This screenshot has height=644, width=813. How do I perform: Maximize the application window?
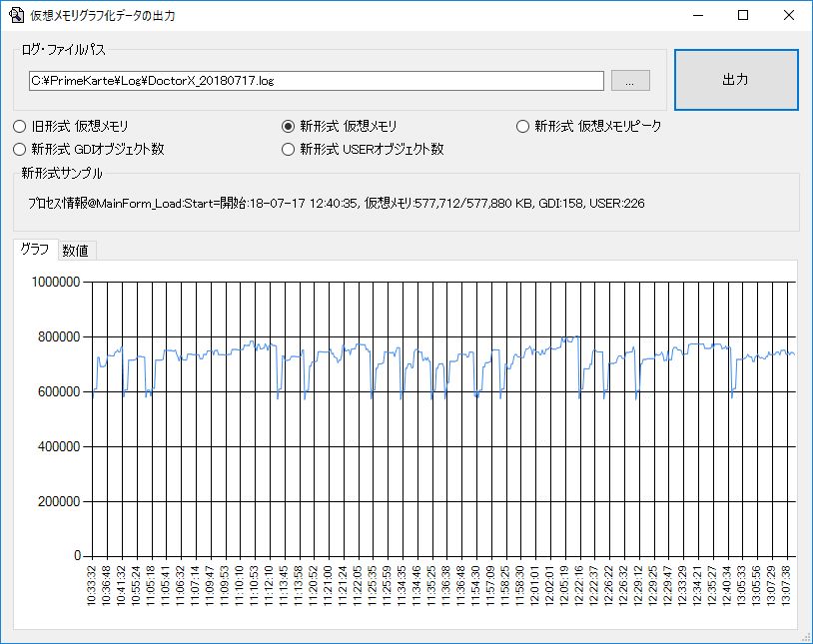[743, 16]
